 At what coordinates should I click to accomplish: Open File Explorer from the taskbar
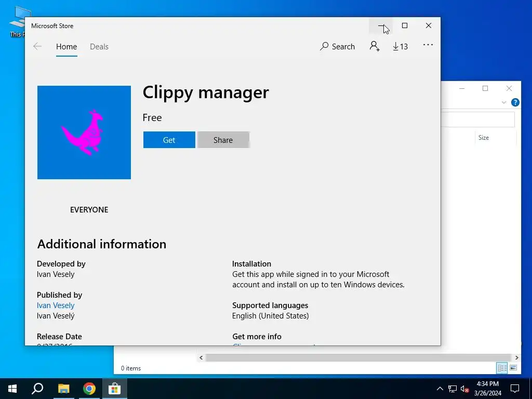click(63, 389)
